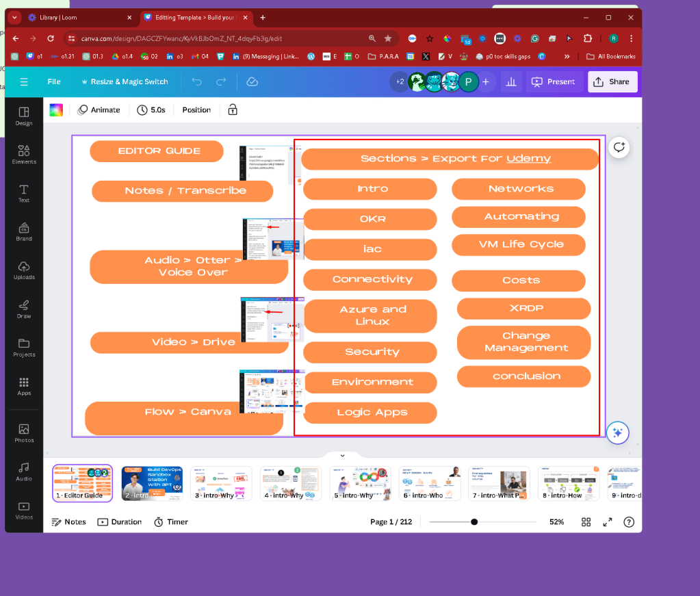
Task: Open the Brand panel
Action: click(24, 232)
